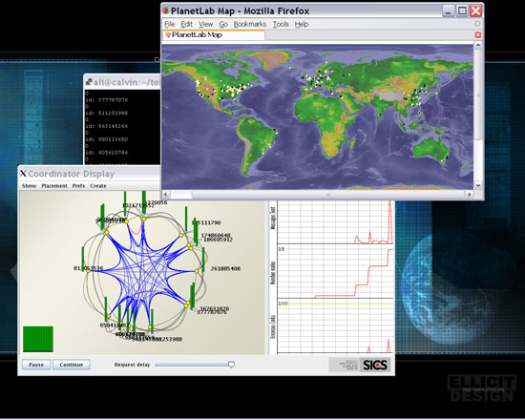Click the PlanetLab tab favicon
This screenshot has height=420, width=525.
[168, 34]
